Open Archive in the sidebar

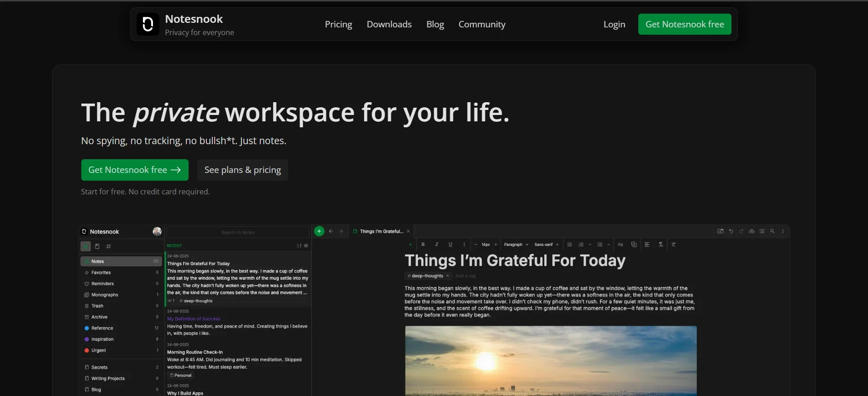point(121,317)
